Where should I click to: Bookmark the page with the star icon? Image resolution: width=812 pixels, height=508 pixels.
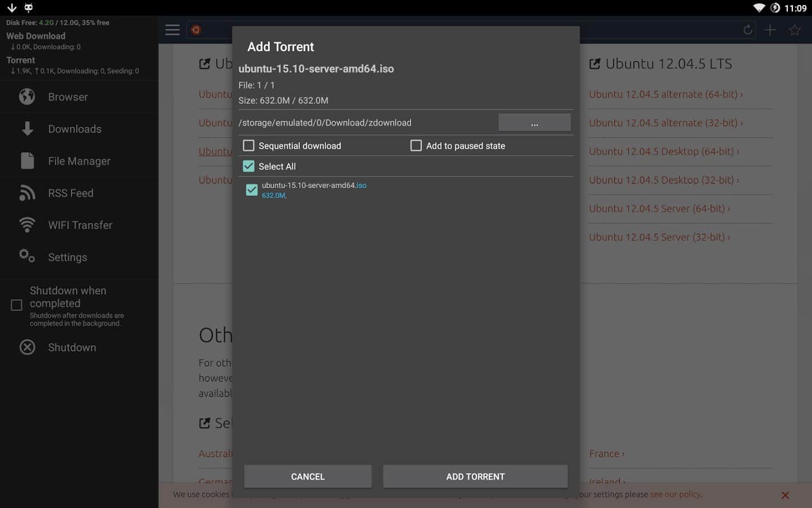[x=795, y=30]
